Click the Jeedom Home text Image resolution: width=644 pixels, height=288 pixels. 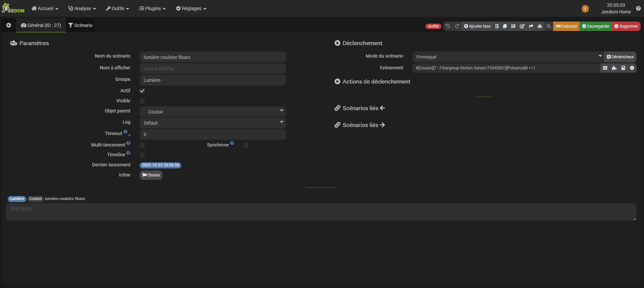pos(616,12)
